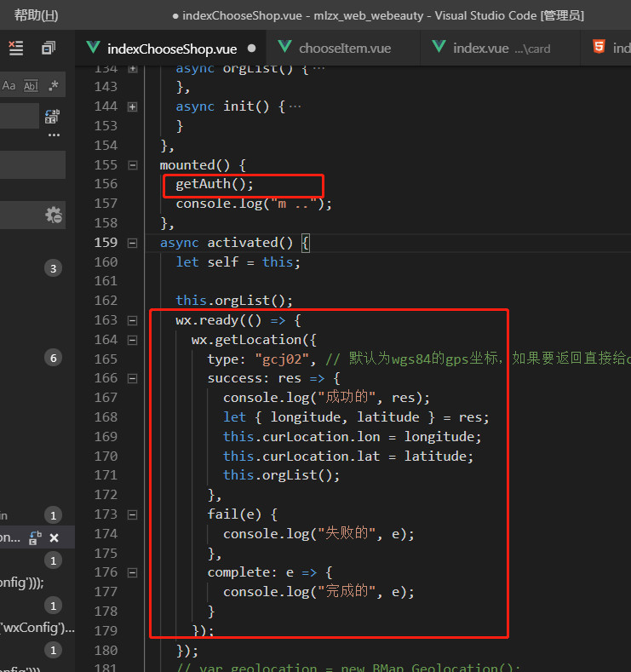Click console.log("失败的", e) line
The image size is (631, 672).
pos(318,534)
